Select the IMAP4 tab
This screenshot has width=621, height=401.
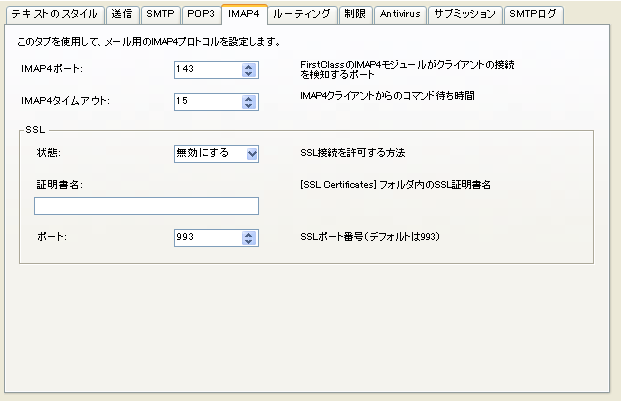[243, 15]
